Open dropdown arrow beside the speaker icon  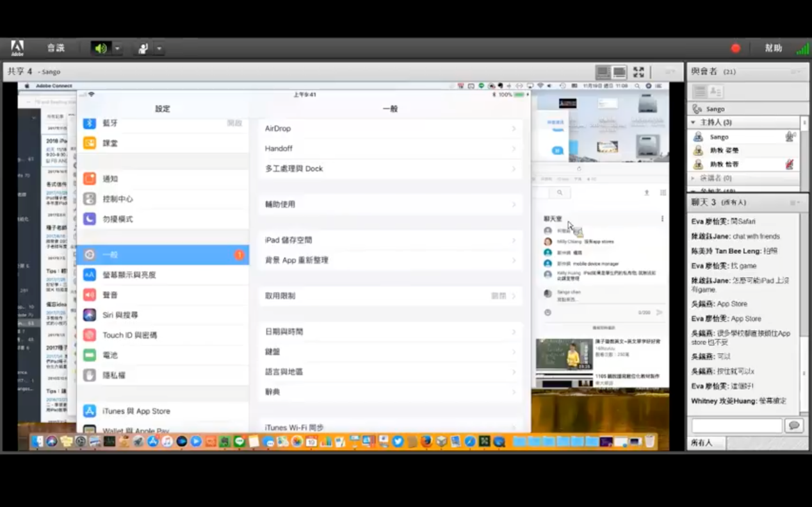coord(117,49)
